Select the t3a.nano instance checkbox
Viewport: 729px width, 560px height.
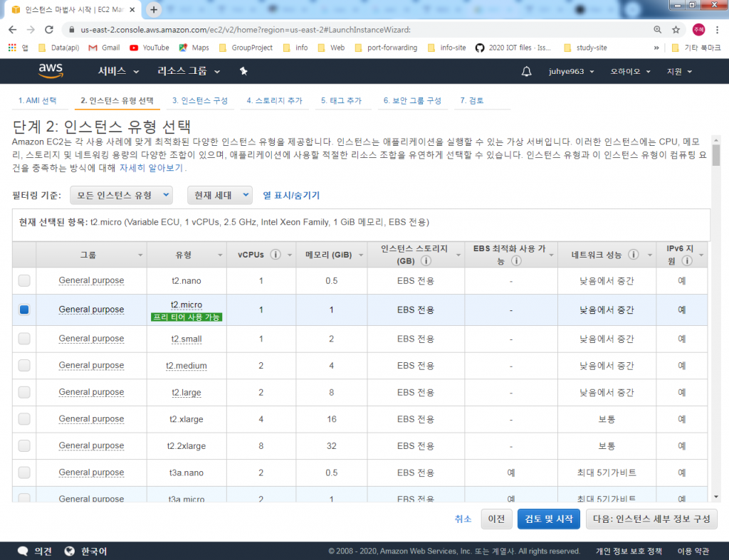[x=24, y=472]
